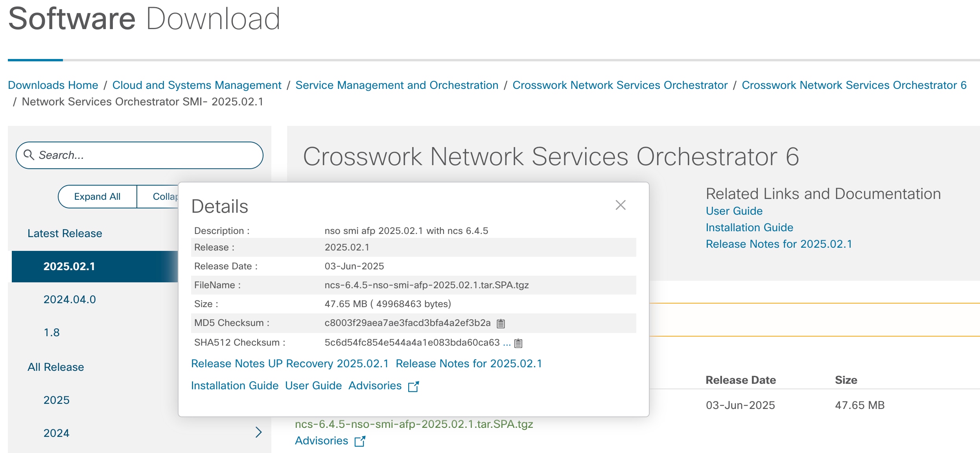This screenshot has height=453, width=980.
Task: Select 2025 under All Release
Action: (x=56, y=400)
